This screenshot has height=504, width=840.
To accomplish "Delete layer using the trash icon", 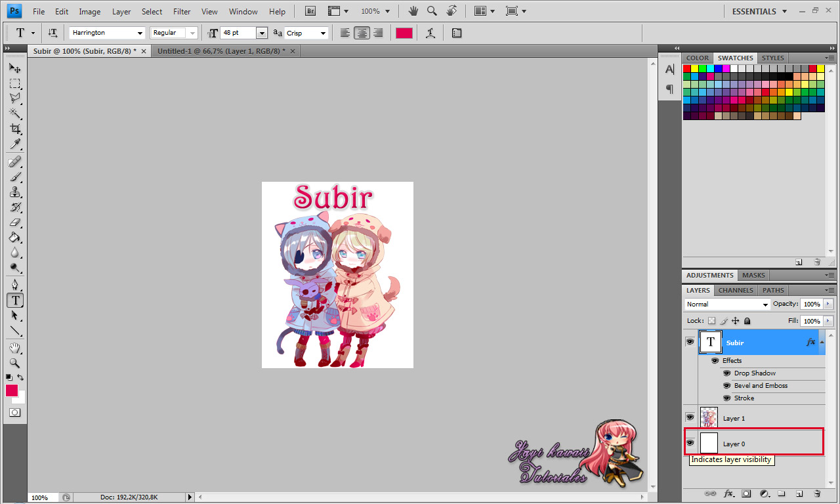I will [x=817, y=493].
